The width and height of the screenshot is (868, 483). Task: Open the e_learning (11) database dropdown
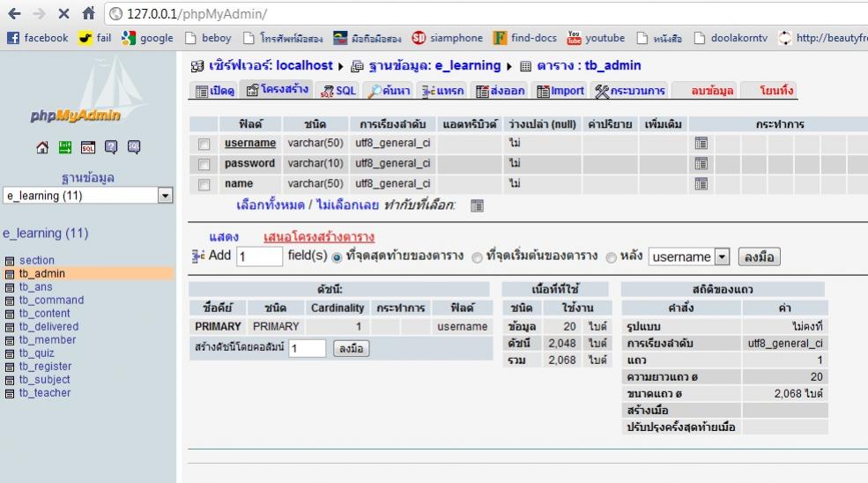88,196
